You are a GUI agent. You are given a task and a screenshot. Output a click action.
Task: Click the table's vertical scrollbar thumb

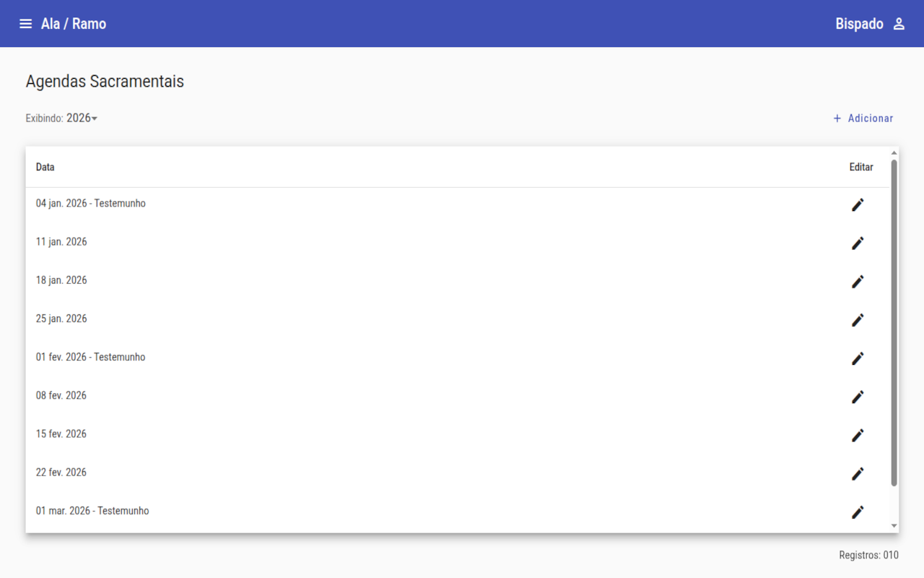(894, 322)
